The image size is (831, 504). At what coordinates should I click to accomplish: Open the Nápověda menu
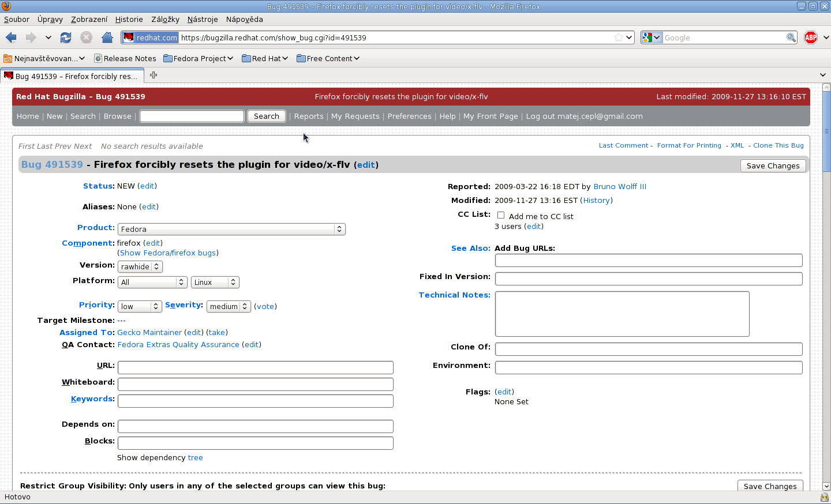pyautogui.click(x=244, y=19)
